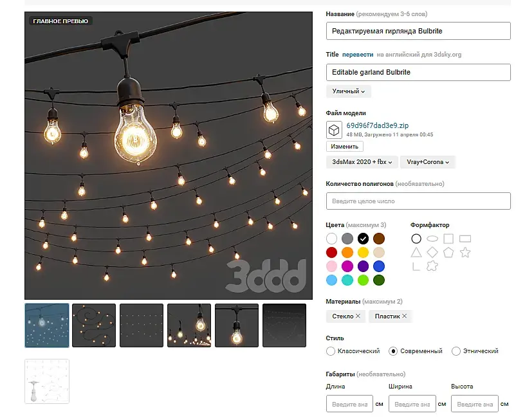Select the pentagon form factor icon

point(448,253)
